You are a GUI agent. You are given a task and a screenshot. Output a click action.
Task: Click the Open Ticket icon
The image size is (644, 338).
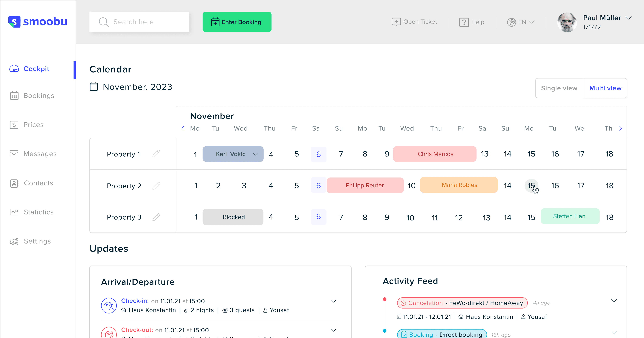tap(396, 22)
